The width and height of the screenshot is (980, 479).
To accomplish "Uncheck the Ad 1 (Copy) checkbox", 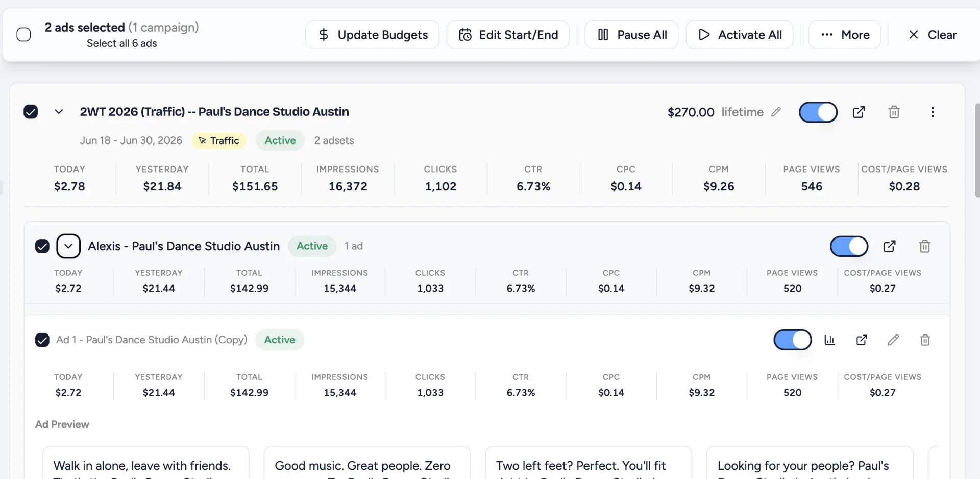I will [x=42, y=340].
